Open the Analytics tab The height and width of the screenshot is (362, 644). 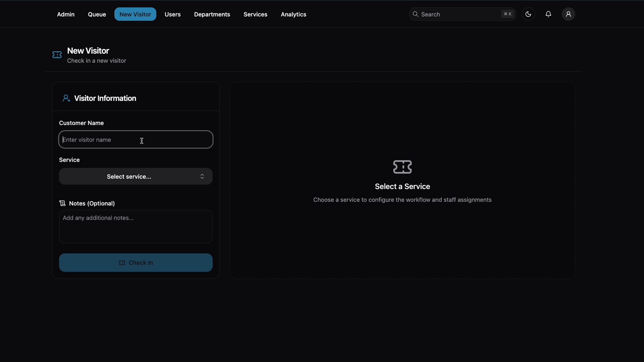(293, 14)
